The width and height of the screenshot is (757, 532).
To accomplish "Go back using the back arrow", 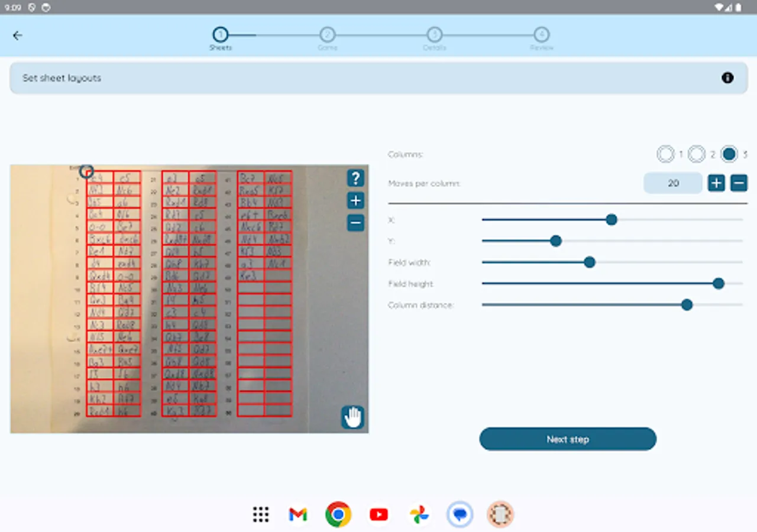I will 17,35.
